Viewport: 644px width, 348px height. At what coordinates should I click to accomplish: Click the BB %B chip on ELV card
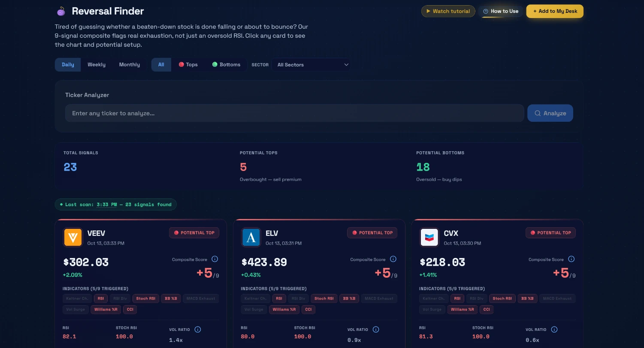pos(349,298)
